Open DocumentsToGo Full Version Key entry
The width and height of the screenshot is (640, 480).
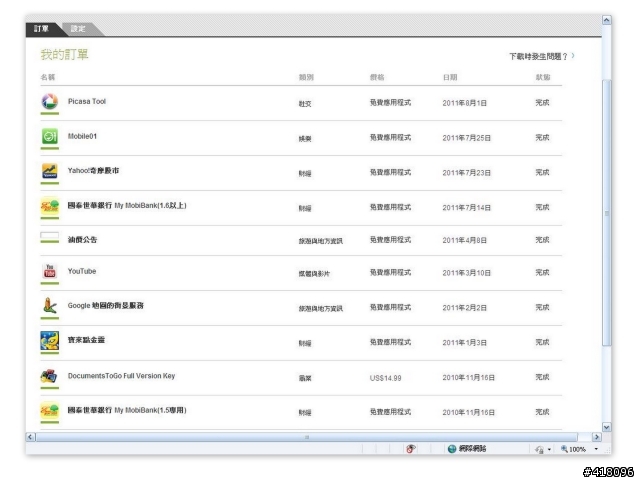(x=121, y=376)
